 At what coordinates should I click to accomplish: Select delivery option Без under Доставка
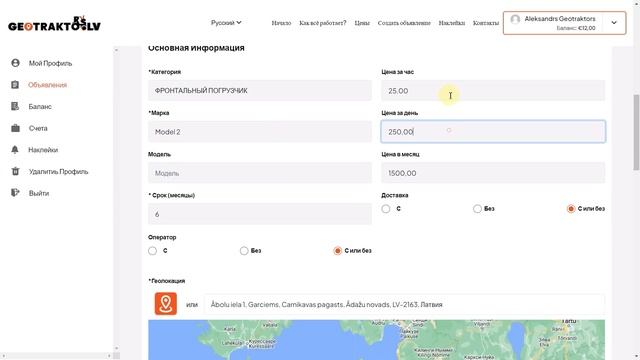coord(477,209)
